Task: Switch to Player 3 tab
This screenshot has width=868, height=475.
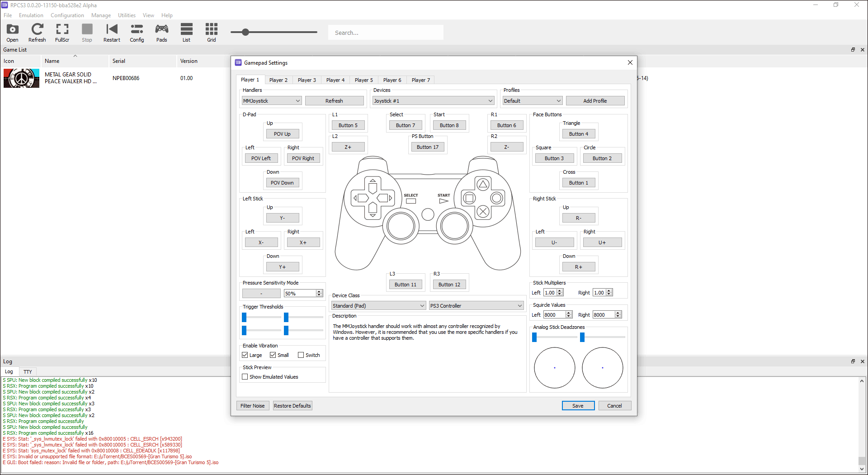Action: pyautogui.click(x=307, y=80)
